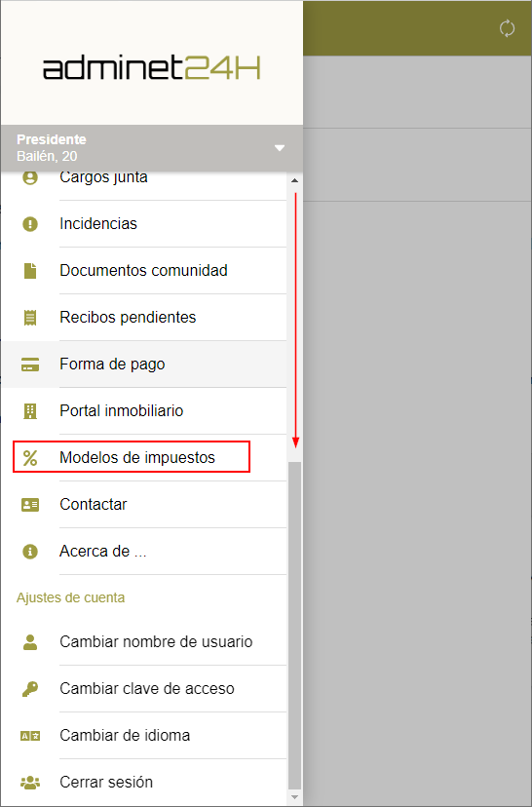Click the document icon for Documentos comunidad

[30, 271]
